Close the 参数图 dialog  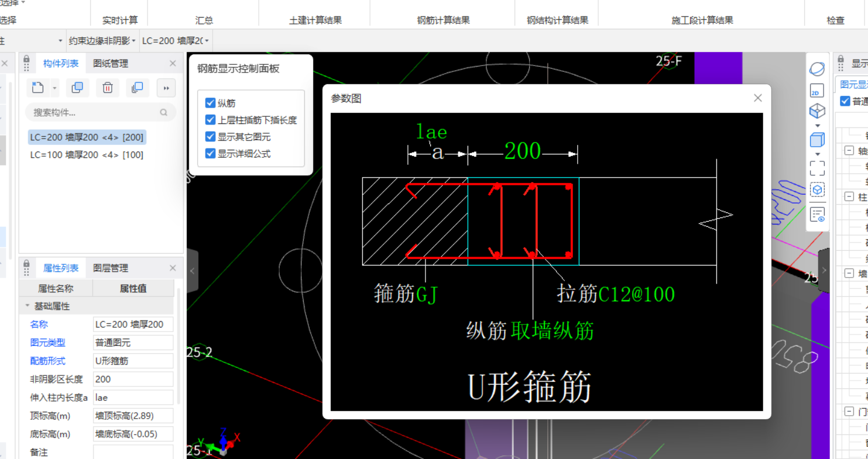(758, 98)
